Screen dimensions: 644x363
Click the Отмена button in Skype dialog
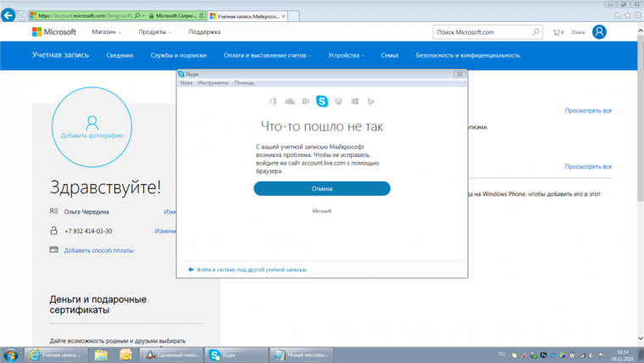(x=322, y=188)
